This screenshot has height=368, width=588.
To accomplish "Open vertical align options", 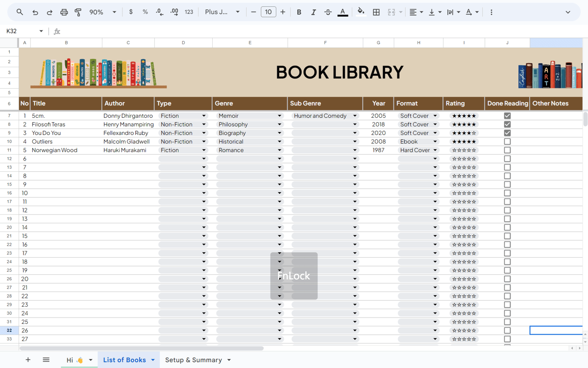I will point(435,12).
